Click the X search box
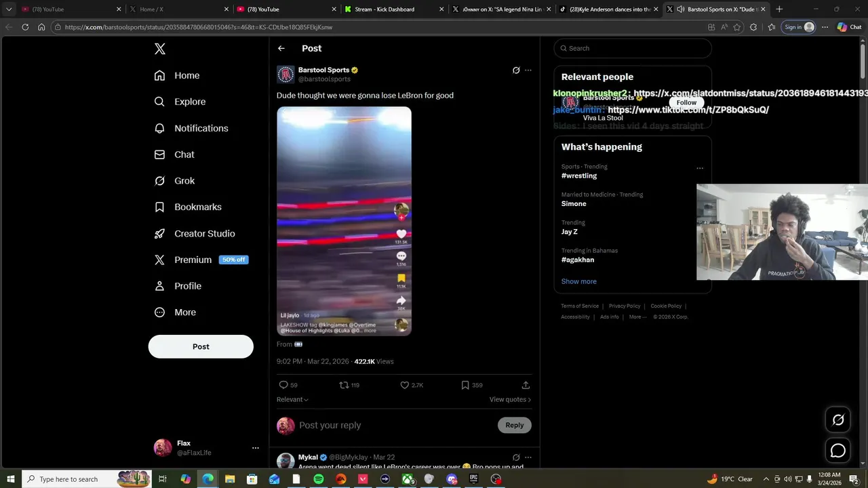The height and width of the screenshot is (488, 868). coord(633,48)
